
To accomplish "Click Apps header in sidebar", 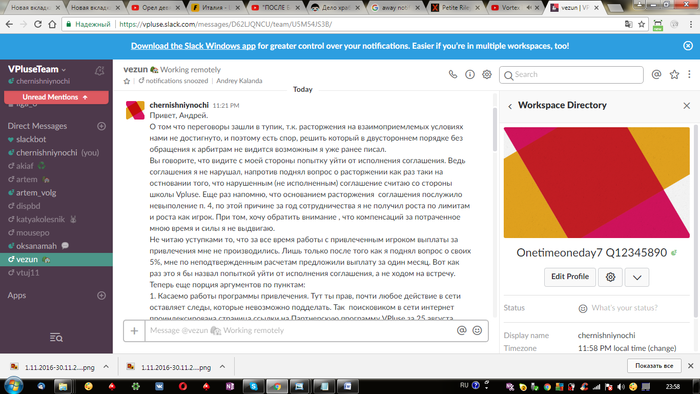I will (17, 295).
